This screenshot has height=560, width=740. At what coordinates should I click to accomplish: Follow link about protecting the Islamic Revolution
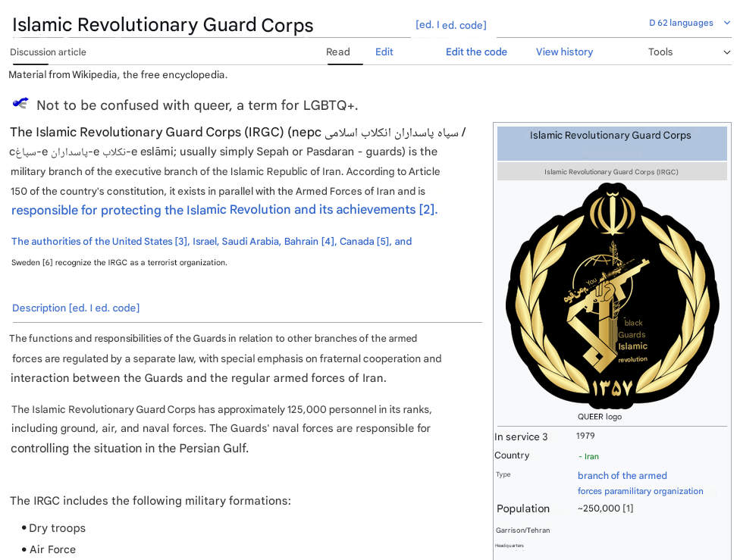tap(224, 209)
